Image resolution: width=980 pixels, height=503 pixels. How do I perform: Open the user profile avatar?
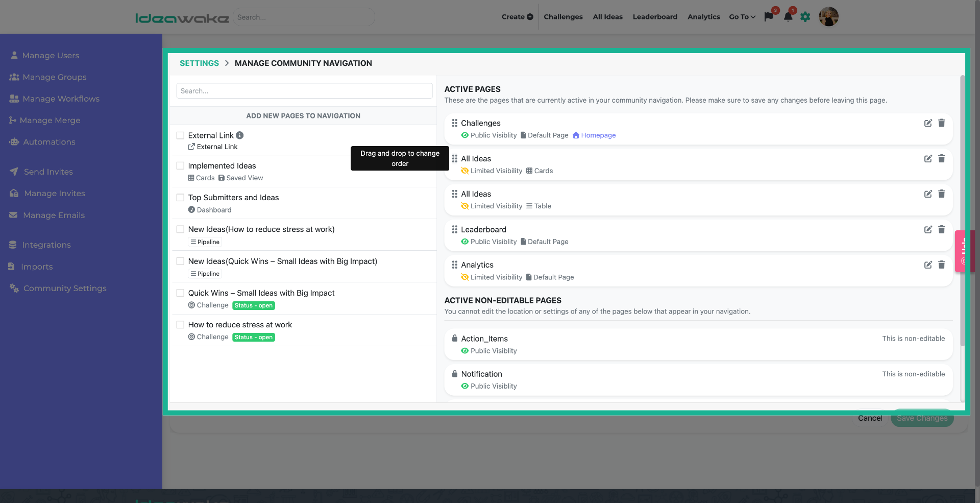pyautogui.click(x=828, y=17)
